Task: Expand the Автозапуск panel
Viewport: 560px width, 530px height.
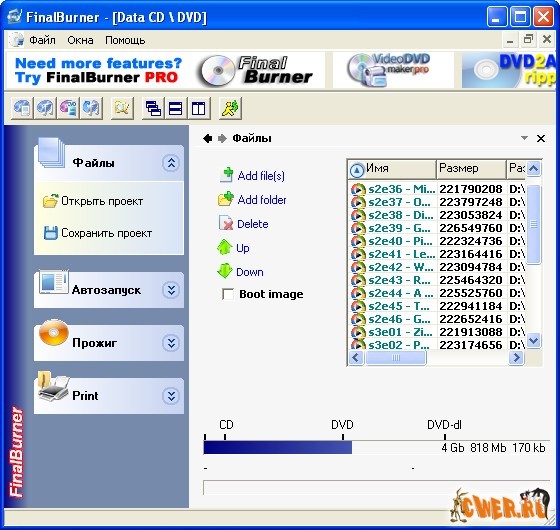Action: [x=171, y=290]
